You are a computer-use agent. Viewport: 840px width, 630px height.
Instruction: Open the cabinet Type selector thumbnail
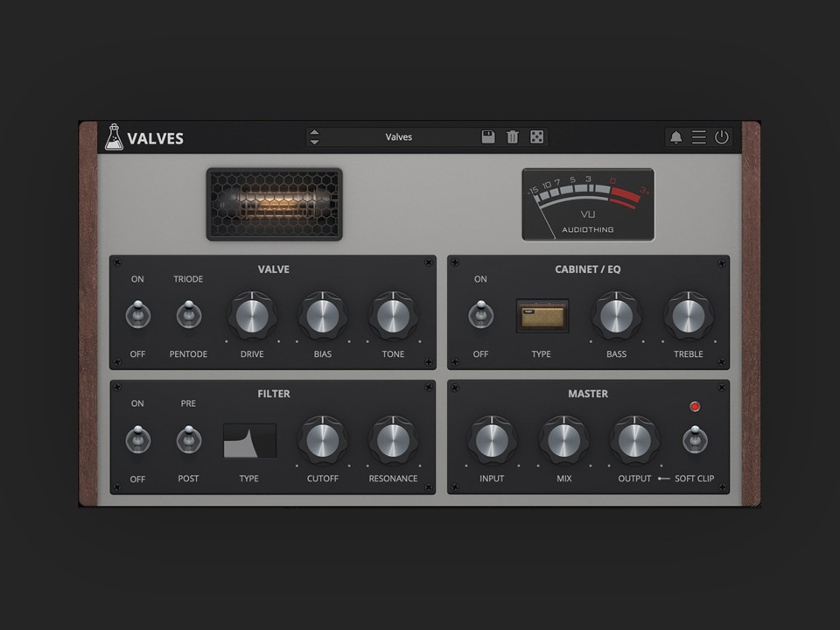point(542,316)
